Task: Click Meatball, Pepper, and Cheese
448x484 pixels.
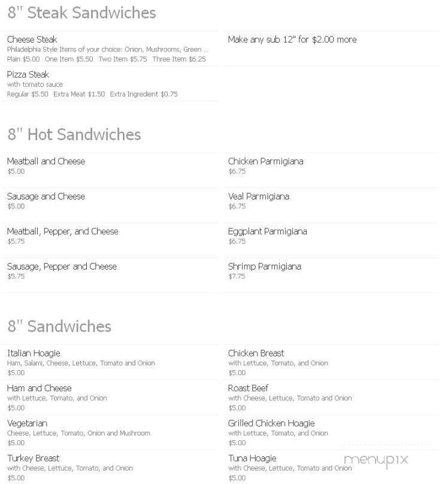Action: (63, 231)
